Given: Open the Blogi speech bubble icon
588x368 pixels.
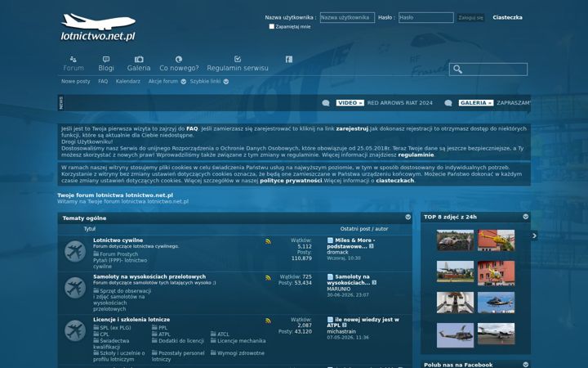Looking at the screenshot, I should pos(106,60).
